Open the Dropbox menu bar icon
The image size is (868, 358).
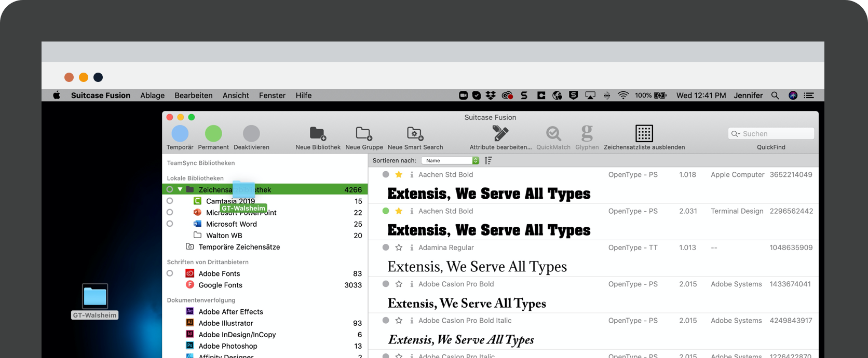point(491,95)
